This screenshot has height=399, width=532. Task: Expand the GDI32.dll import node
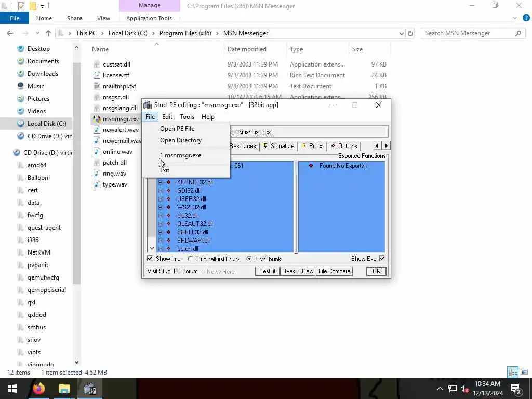(161, 190)
